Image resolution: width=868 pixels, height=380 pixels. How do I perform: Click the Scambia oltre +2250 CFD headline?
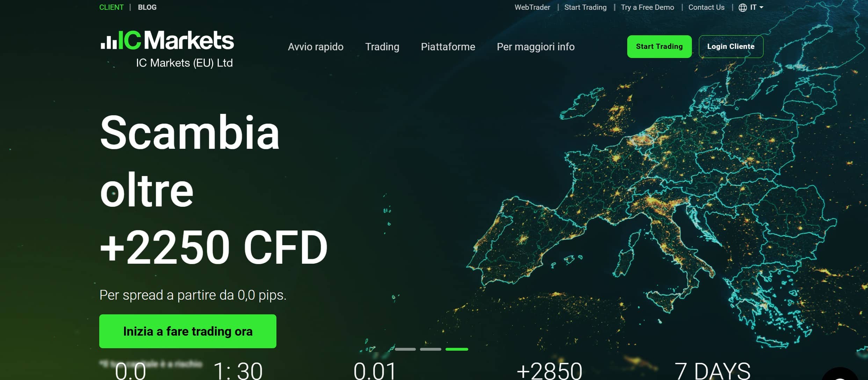coord(214,190)
